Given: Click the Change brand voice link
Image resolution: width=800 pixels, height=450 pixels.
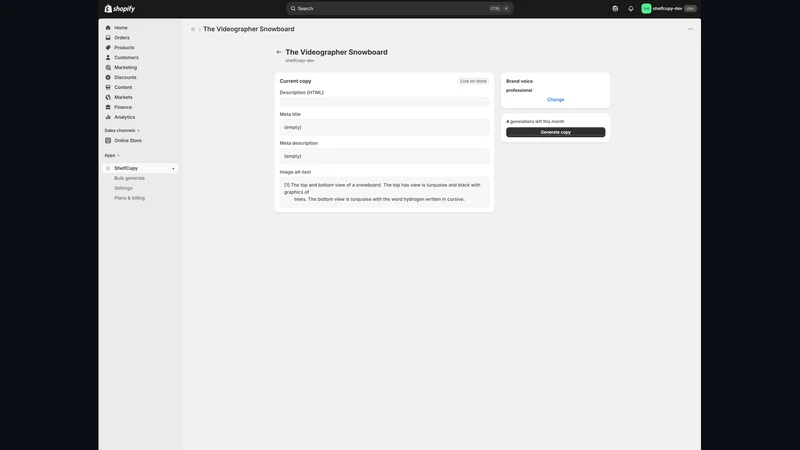Looking at the screenshot, I should coord(556,100).
